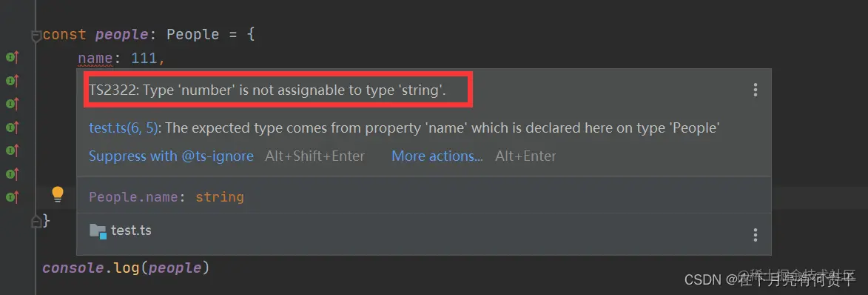
Task: Click the 111 value in the code
Action: pyautogui.click(x=144, y=58)
